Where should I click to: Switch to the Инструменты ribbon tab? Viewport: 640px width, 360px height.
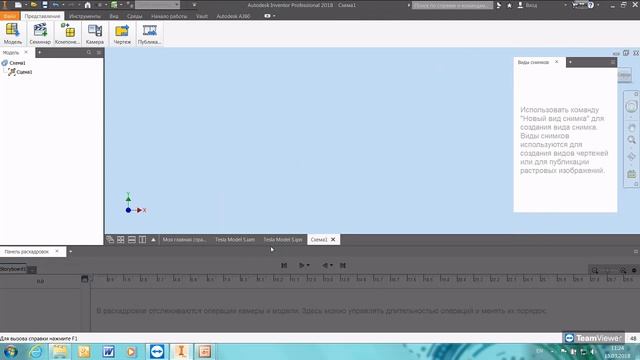tap(85, 16)
